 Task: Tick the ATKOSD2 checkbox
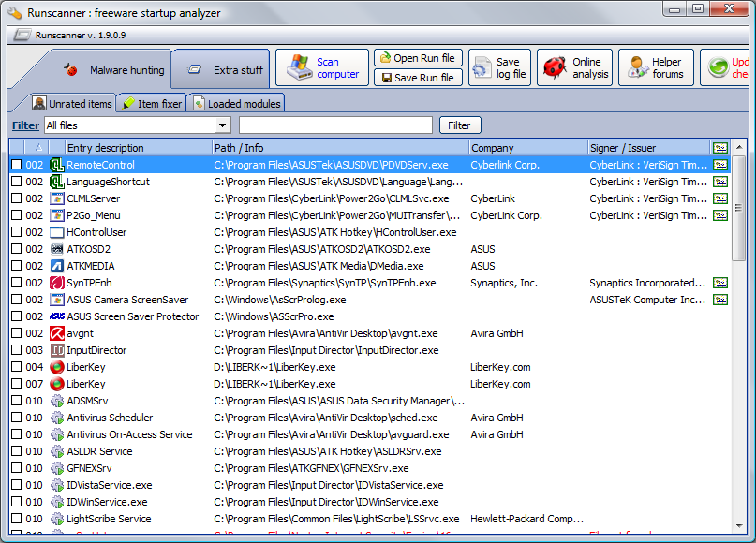tap(16, 249)
